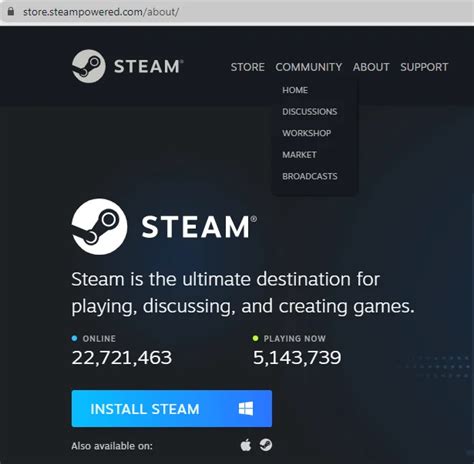The width and height of the screenshot is (474, 464).
Task: Click the blue Online status dot
Action: point(74,338)
